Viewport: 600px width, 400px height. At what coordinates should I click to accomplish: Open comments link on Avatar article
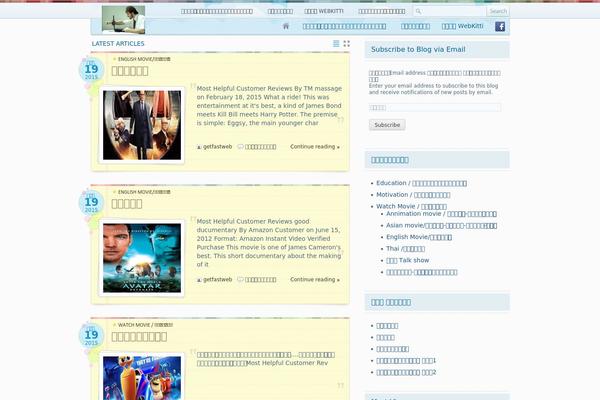click(260, 279)
